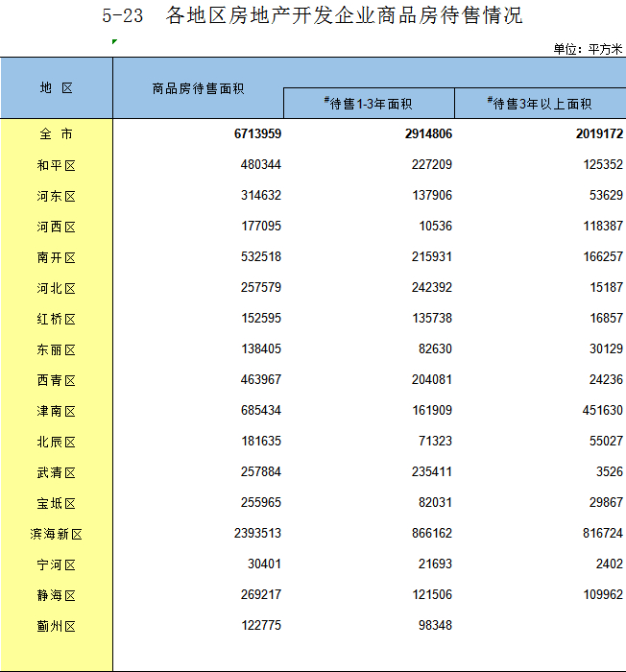Click the value 10536
Screen dimensions: 626x672
[435, 226]
